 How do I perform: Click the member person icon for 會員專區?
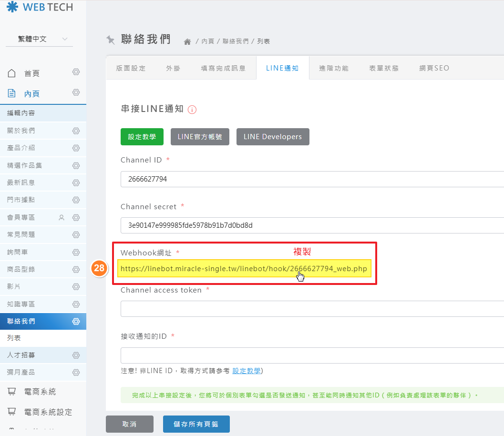coord(61,217)
